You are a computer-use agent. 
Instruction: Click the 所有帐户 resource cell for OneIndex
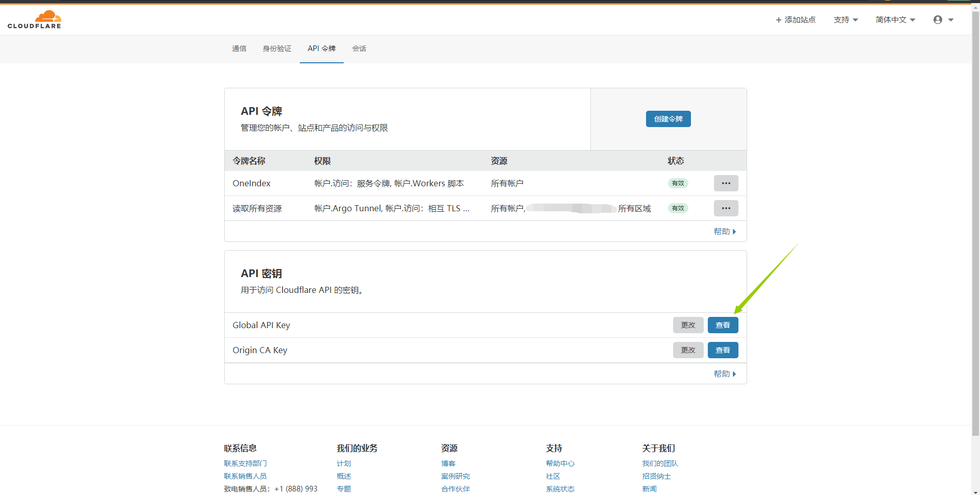pos(507,183)
